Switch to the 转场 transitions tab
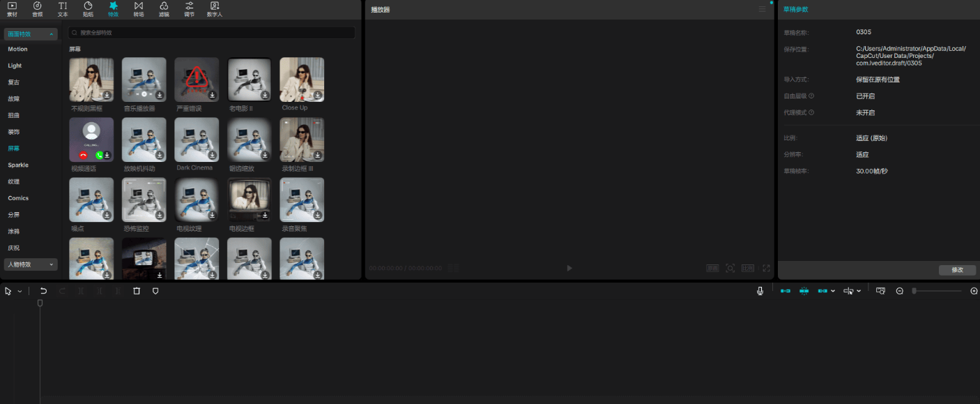The image size is (980, 404). click(x=139, y=9)
